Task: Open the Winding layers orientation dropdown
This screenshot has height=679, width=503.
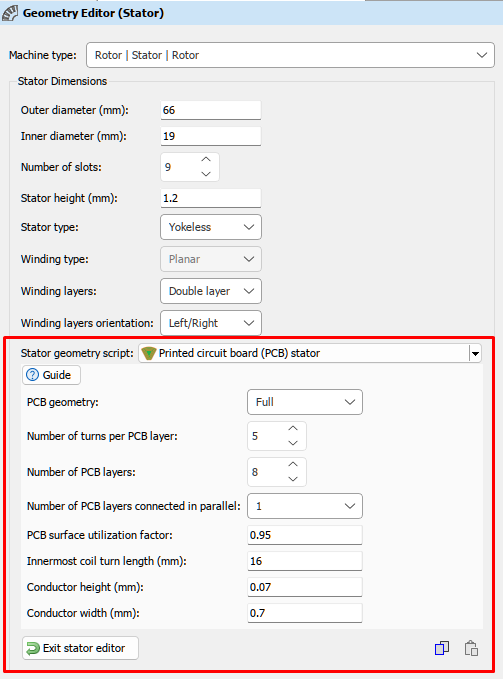Action: tap(211, 323)
